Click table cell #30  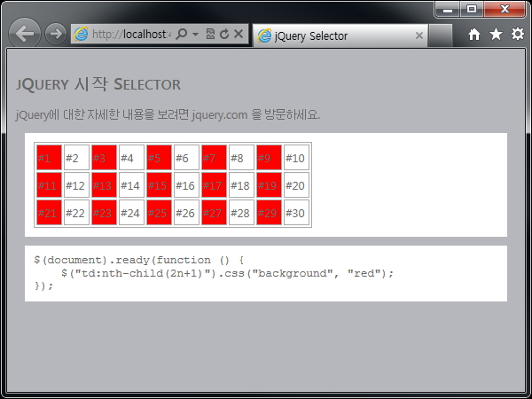pos(296,213)
